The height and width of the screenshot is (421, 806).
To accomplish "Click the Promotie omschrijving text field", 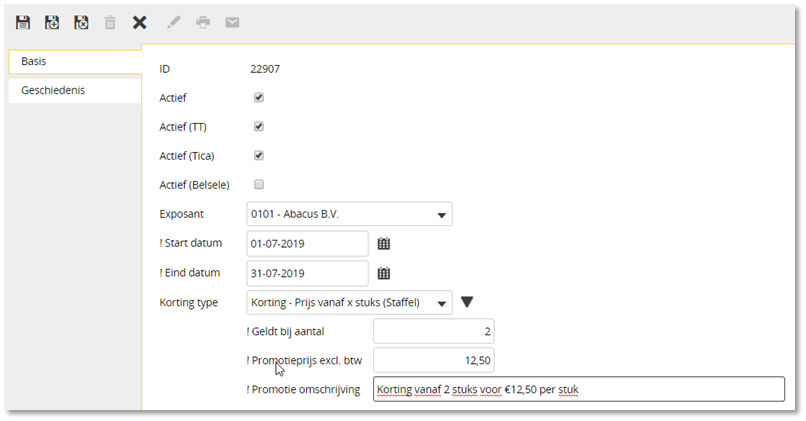I will pos(579,389).
